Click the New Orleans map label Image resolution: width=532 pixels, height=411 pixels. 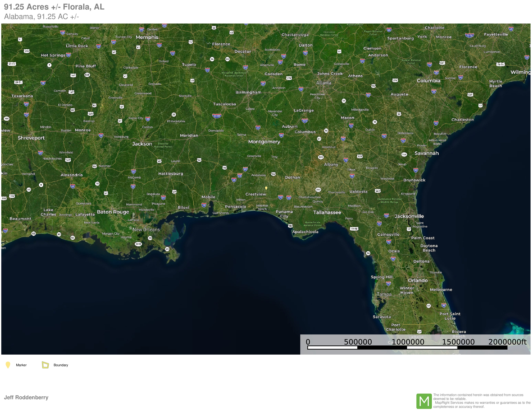(146, 229)
